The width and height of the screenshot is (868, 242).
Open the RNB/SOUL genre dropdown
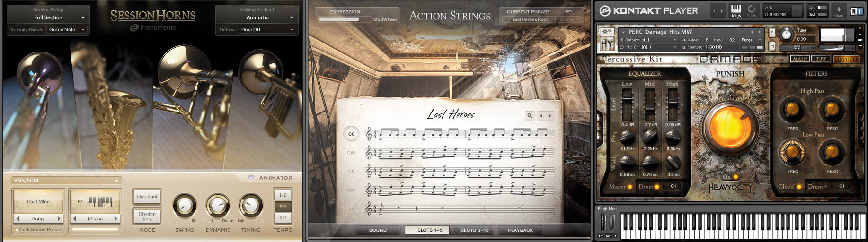coord(67,180)
